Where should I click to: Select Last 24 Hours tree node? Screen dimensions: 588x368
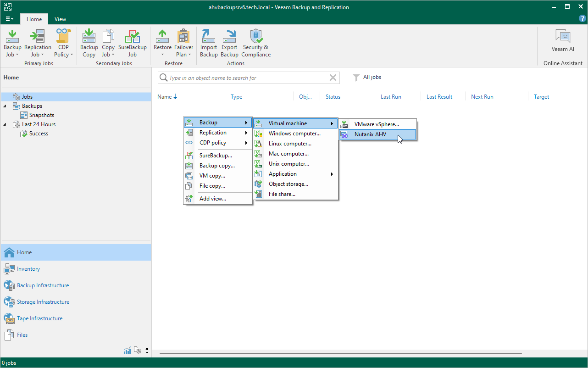[x=39, y=124]
